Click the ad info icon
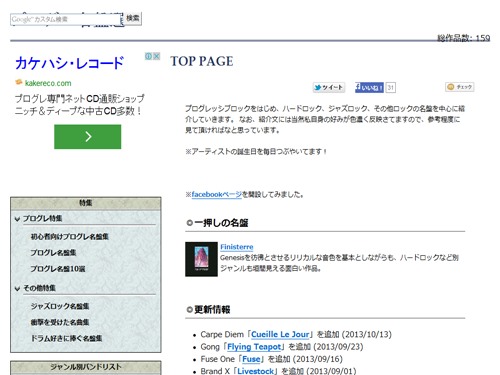 click(x=149, y=56)
